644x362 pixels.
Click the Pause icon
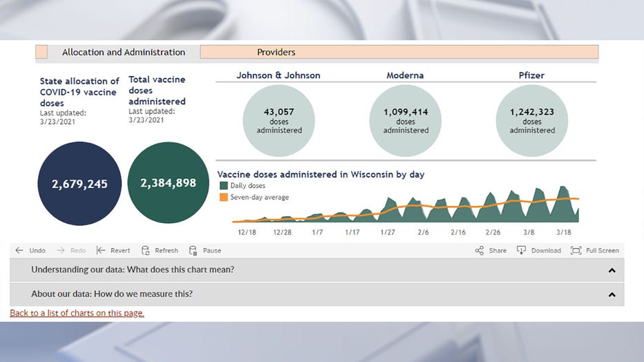(x=193, y=250)
